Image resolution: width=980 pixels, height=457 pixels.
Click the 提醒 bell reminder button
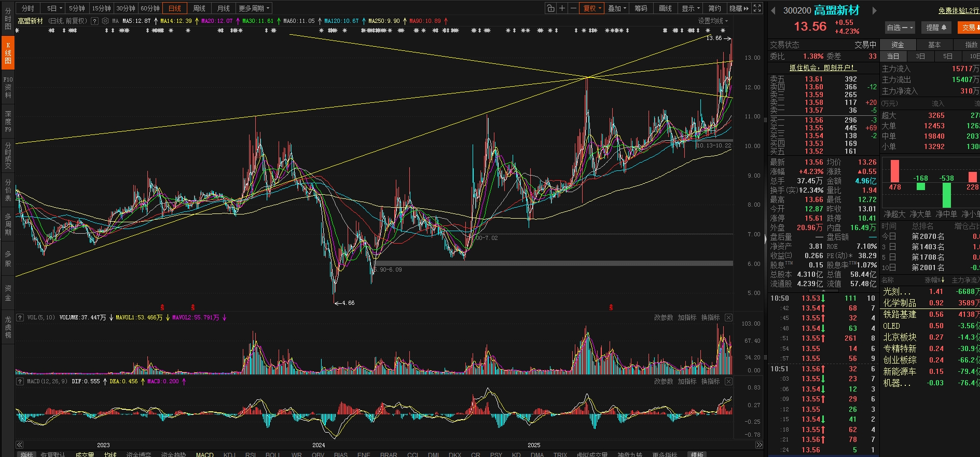[936, 28]
